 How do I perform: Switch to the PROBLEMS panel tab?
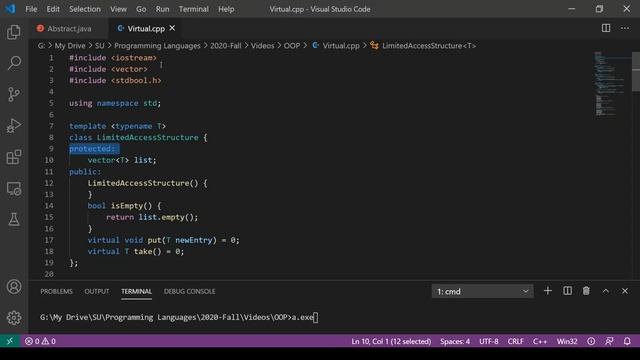pos(56,291)
